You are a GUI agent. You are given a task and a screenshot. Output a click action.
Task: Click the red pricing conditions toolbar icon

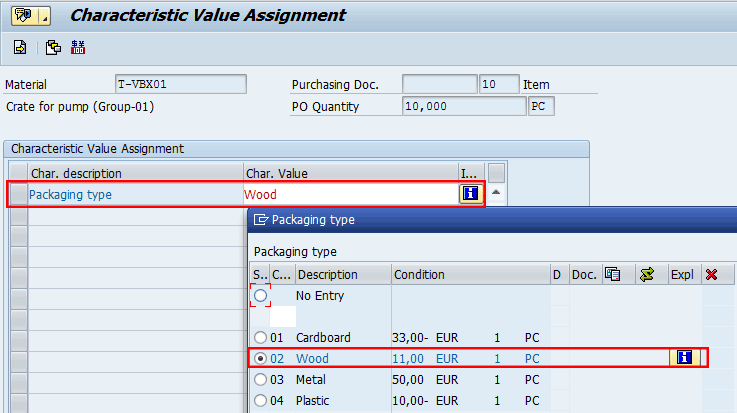pyautogui.click(x=78, y=47)
